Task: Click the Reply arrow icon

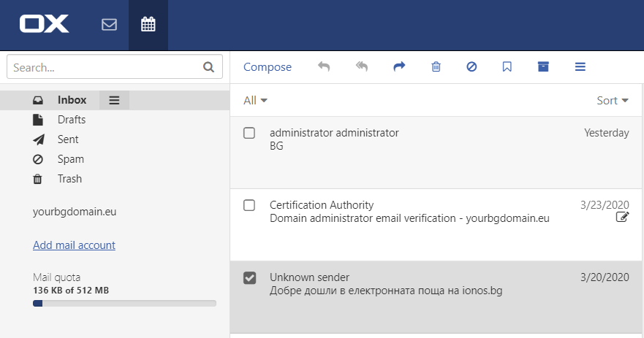Action: (324, 66)
